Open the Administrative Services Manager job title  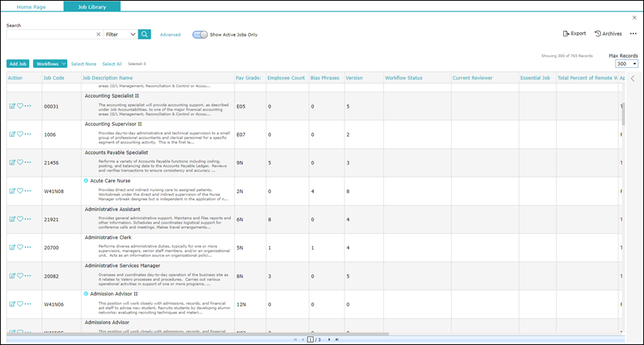[122, 266]
